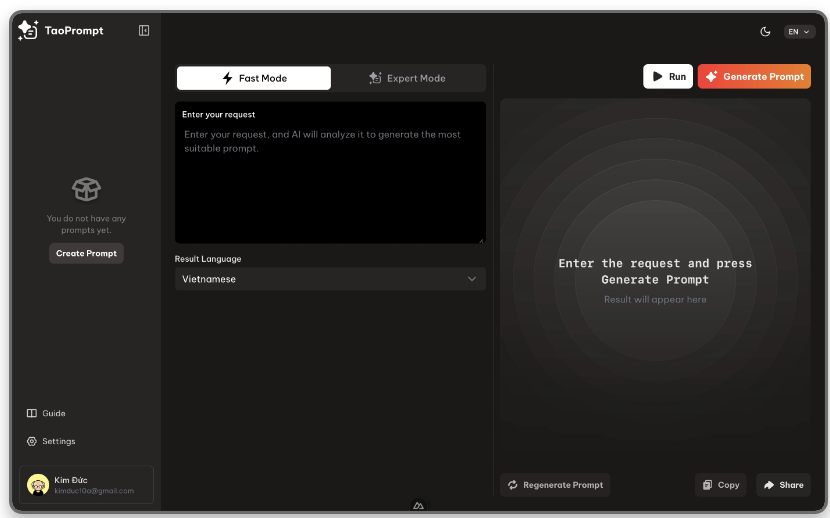Screen dimensions: 830x518
Task: Switch to the Expert Mode tab
Action: click(x=408, y=78)
